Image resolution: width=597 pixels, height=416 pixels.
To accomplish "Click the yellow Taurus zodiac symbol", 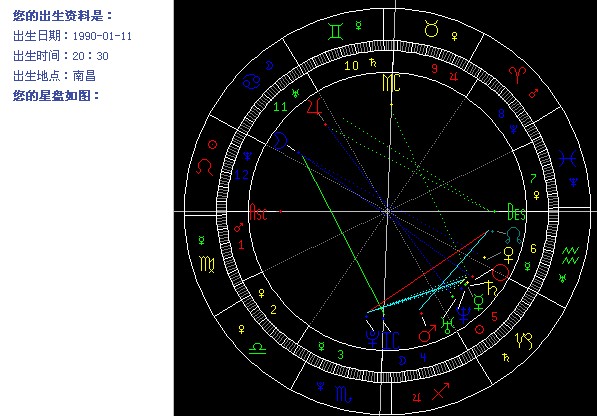I will coord(431,29).
